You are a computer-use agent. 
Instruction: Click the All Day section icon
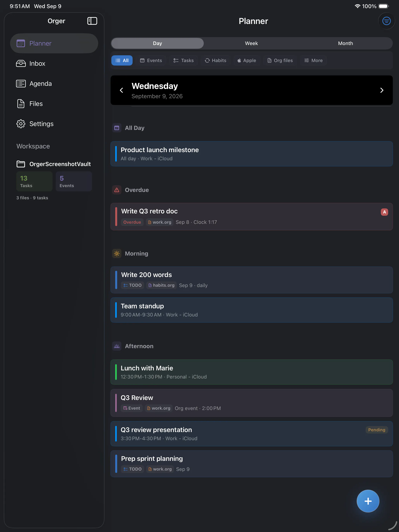117,128
